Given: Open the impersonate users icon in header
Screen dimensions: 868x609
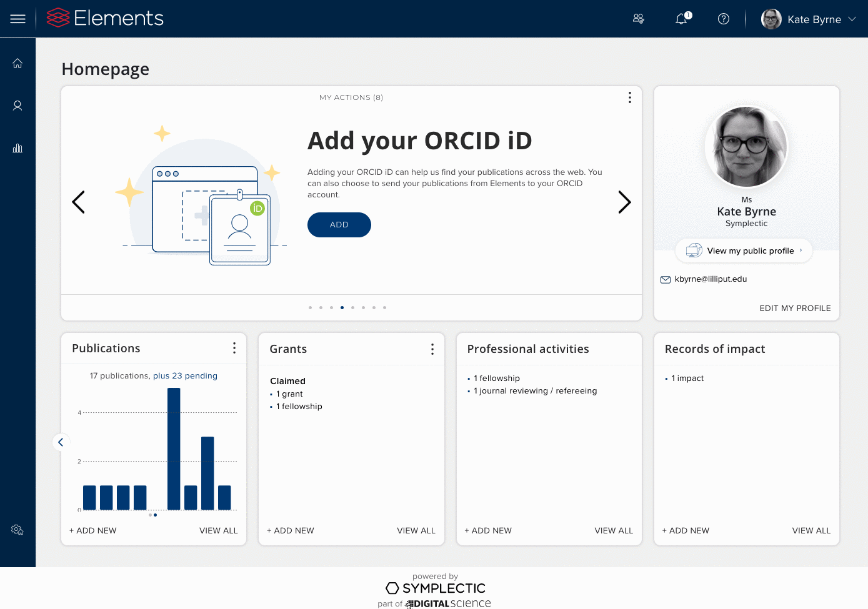Looking at the screenshot, I should (x=639, y=19).
